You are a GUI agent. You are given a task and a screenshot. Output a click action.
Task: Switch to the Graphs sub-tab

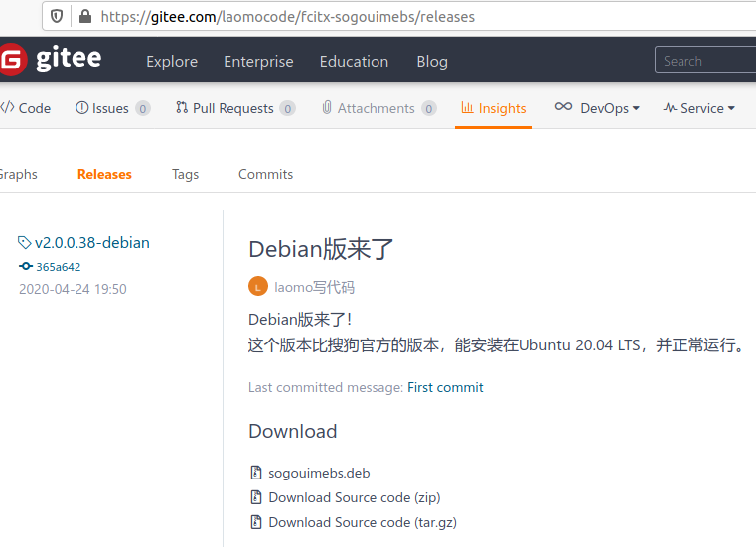(x=18, y=174)
